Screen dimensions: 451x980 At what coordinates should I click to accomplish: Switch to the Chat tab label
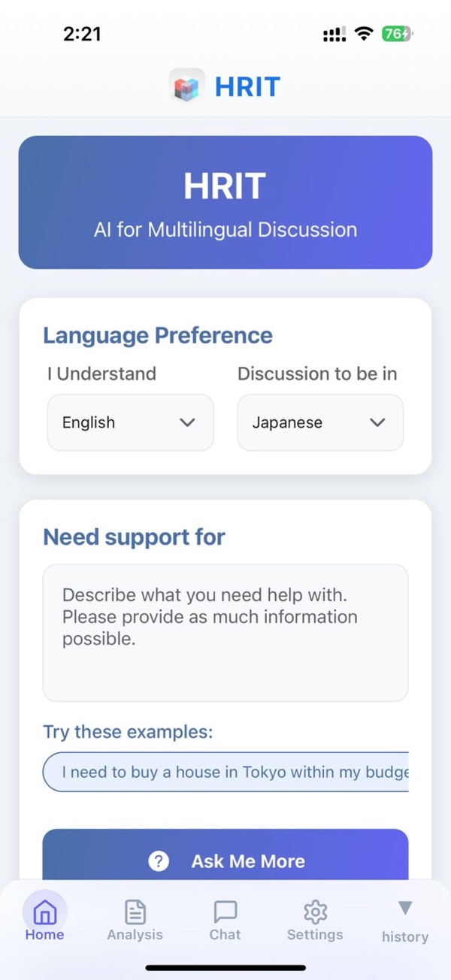pos(225,934)
